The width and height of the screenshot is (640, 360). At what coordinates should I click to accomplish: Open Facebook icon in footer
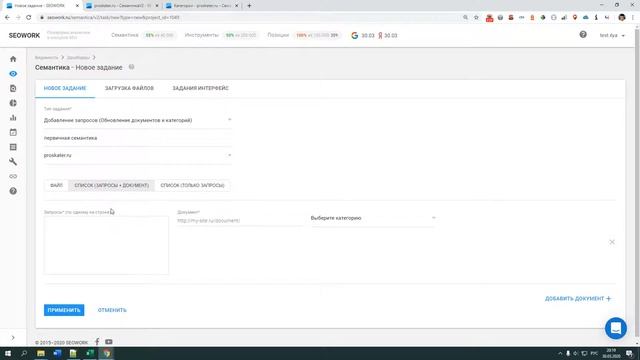[97, 342]
